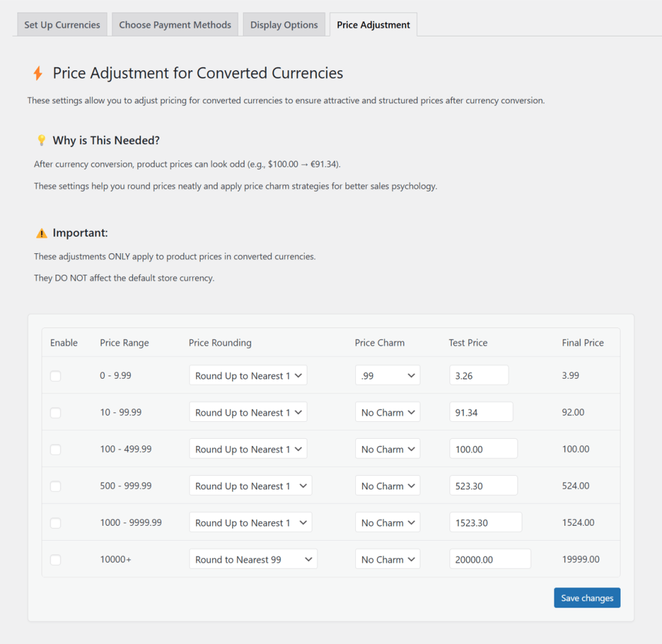Open the Price Rounding dropdown for 0 - 9.99
The height and width of the screenshot is (644, 662).
click(248, 375)
